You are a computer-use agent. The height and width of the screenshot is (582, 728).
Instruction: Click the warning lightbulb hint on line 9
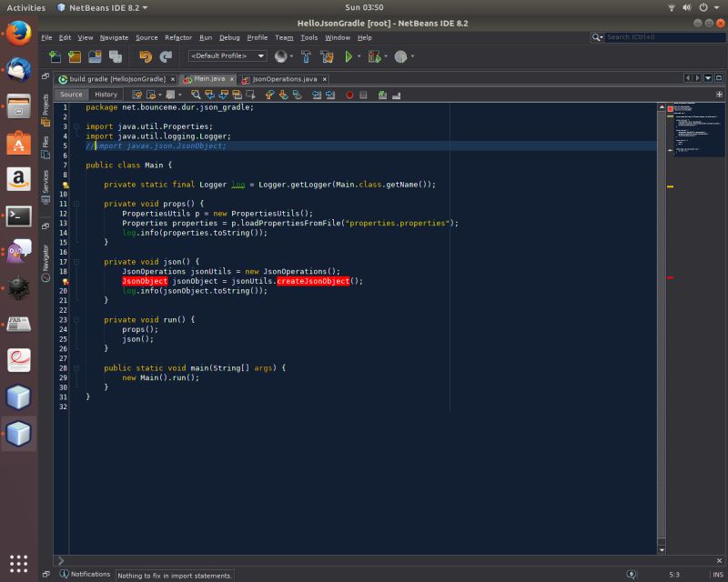tap(66, 185)
